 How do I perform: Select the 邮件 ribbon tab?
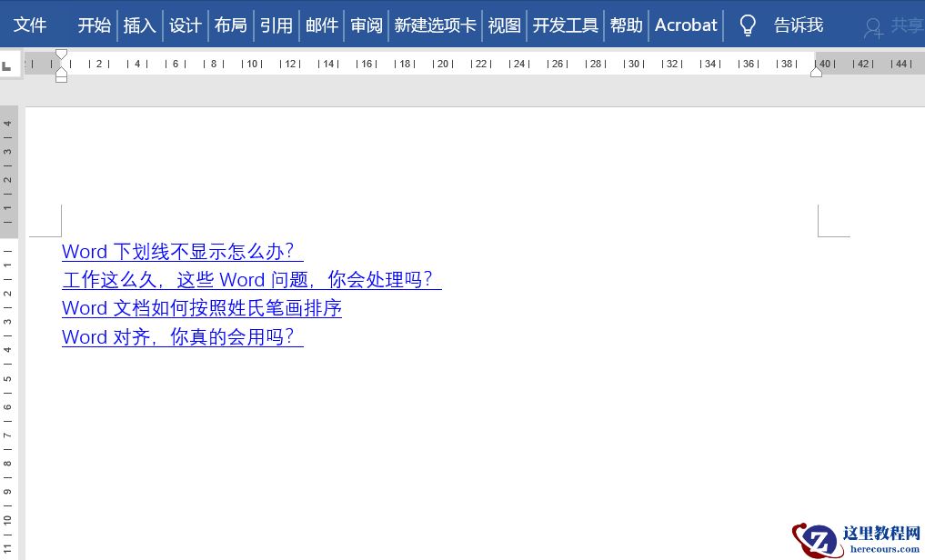321,25
